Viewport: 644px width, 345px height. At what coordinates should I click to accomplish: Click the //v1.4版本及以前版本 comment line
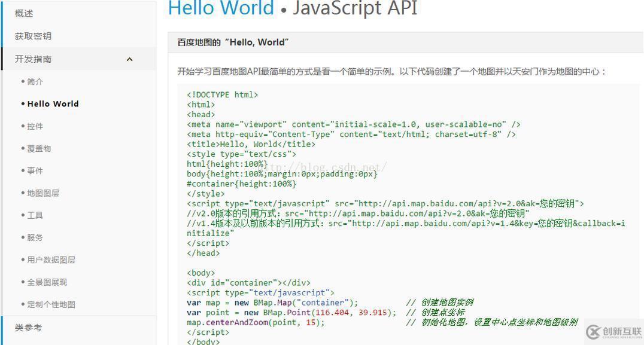(406, 228)
